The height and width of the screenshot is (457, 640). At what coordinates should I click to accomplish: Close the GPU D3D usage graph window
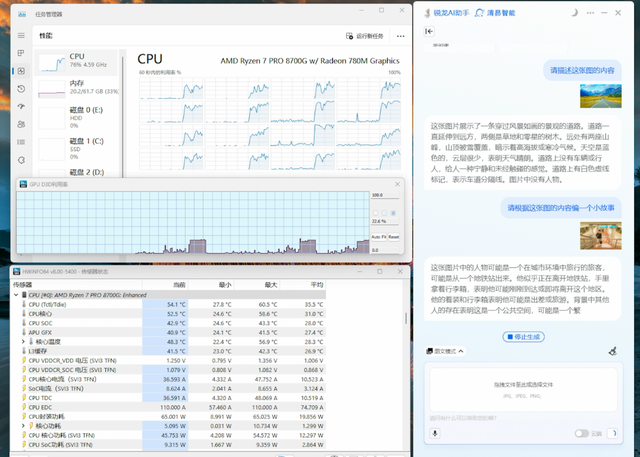(x=397, y=184)
